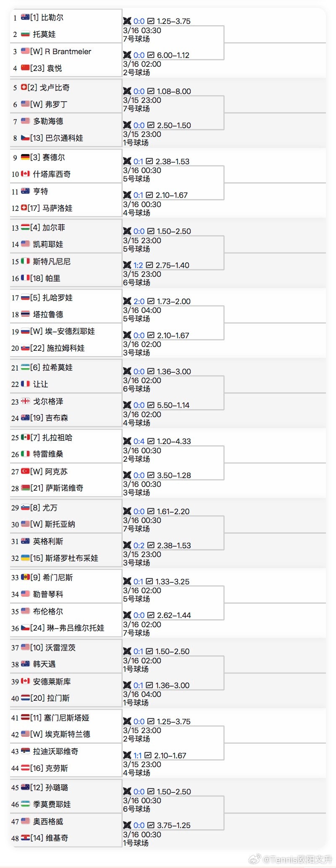Click the rackets icon for the 希门尼斯 match
The height and width of the screenshot is (868, 336).
tap(127, 581)
